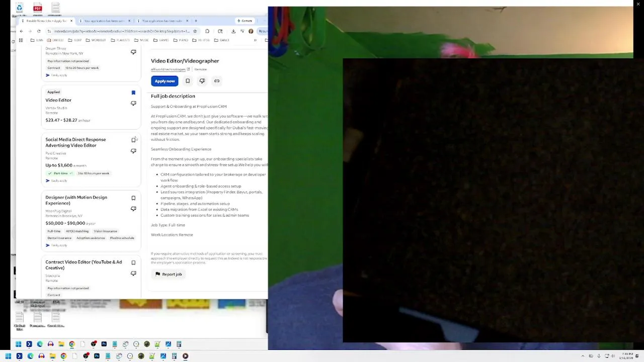This screenshot has height=362, width=644.
Task: Open the Video Editor job card title
Action: (x=58, y=100)
